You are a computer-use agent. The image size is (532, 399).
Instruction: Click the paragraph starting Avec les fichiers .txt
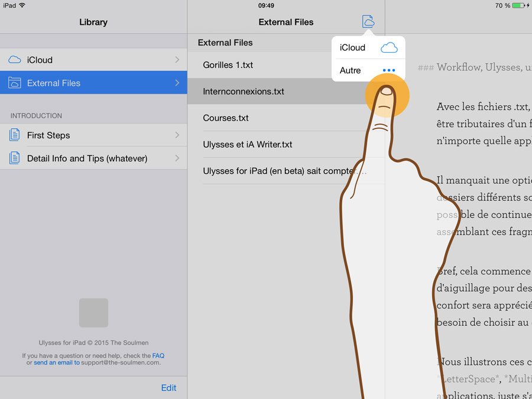point(484,124)
